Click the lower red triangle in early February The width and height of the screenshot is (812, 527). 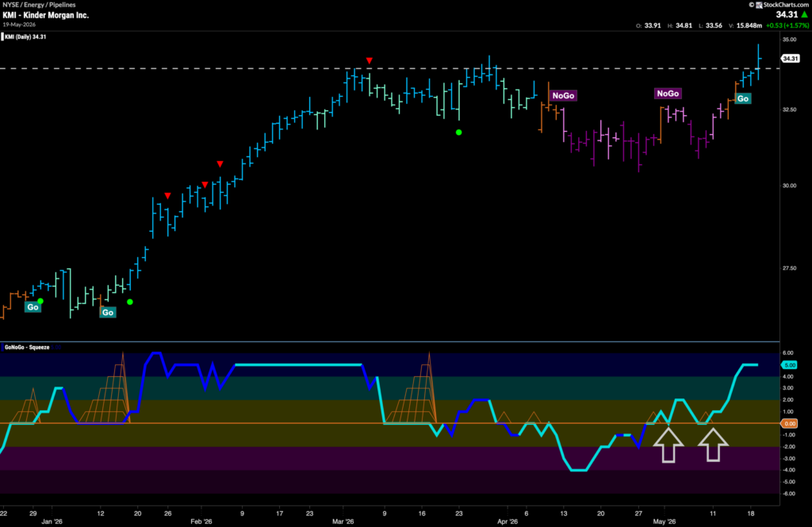[205, 184]
